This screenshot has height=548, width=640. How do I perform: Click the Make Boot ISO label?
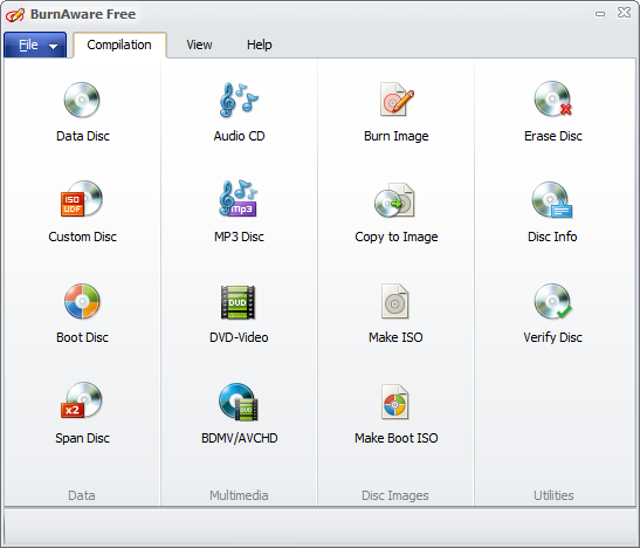396,438
